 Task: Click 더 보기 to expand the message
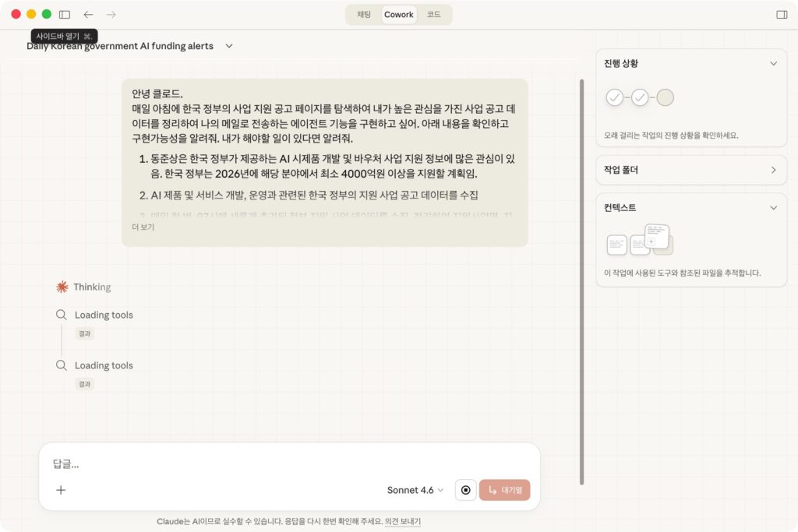[x=143, y=227]
